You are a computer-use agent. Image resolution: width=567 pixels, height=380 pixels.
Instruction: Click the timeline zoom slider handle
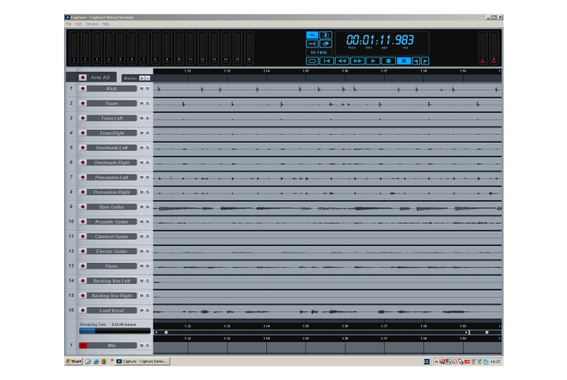(x=487, y=332)
